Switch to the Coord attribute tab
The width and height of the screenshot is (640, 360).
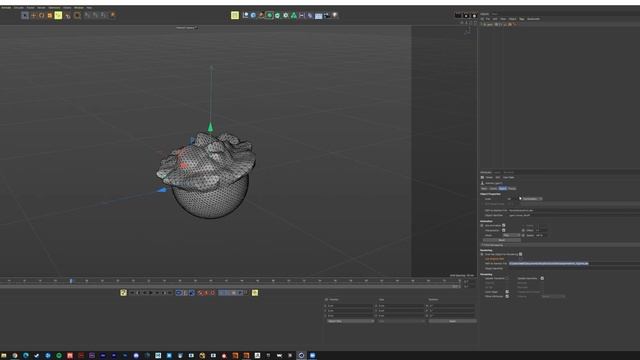pyautogui.click(x=493, y=189)
